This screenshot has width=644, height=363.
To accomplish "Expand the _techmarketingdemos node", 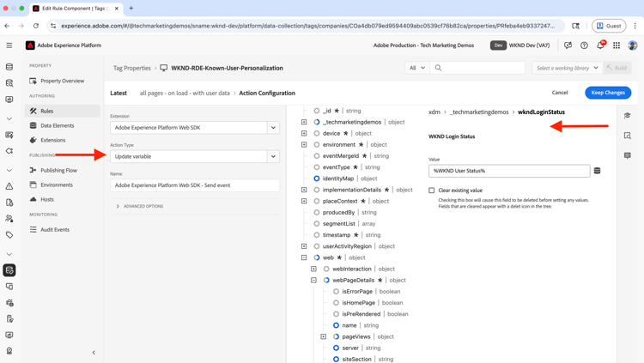I will pos(304,122).
